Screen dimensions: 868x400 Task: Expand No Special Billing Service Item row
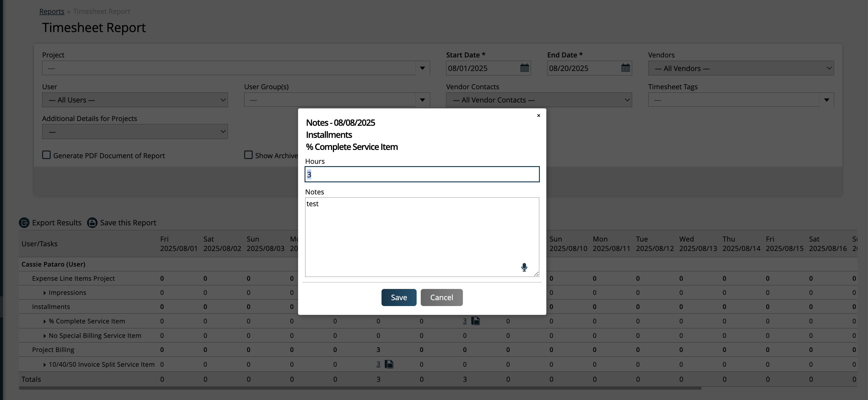[x=45, y=336]
